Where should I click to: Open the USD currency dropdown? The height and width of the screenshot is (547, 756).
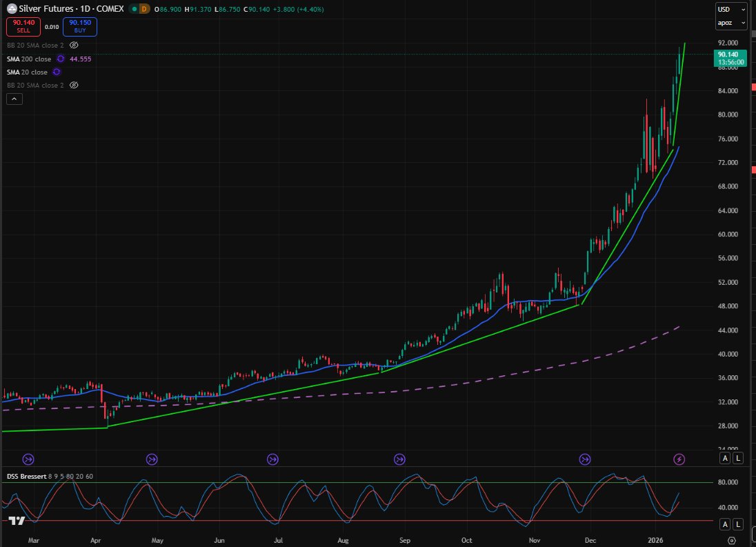[730, 10]
